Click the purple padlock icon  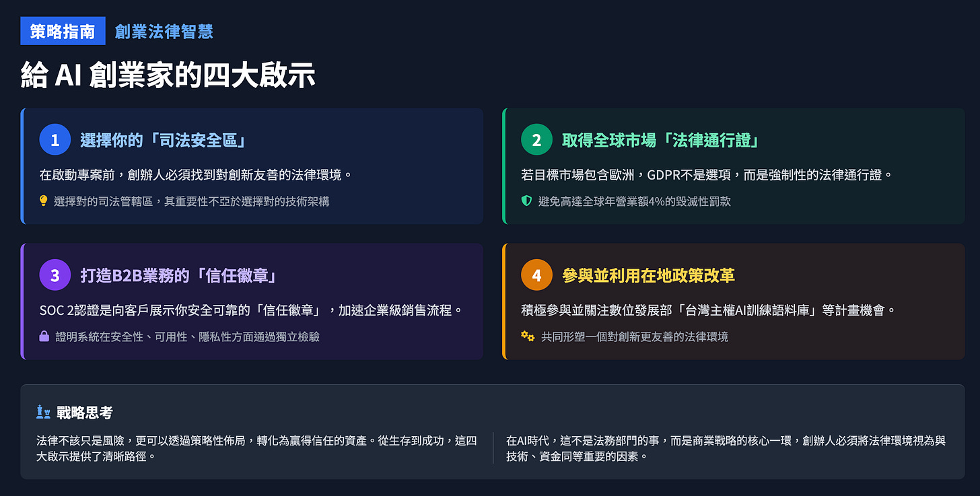point(44,335)
